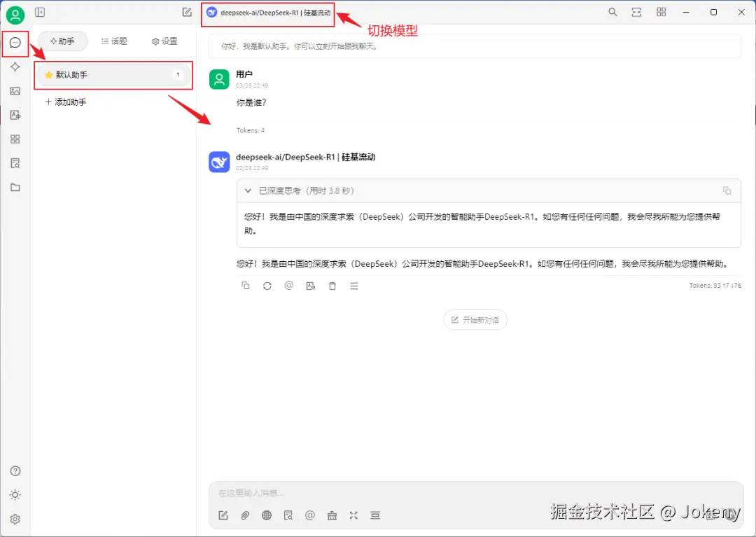
Task: Collapse the 已深度思考 thinking block
Action: click(x=248, y=191)
